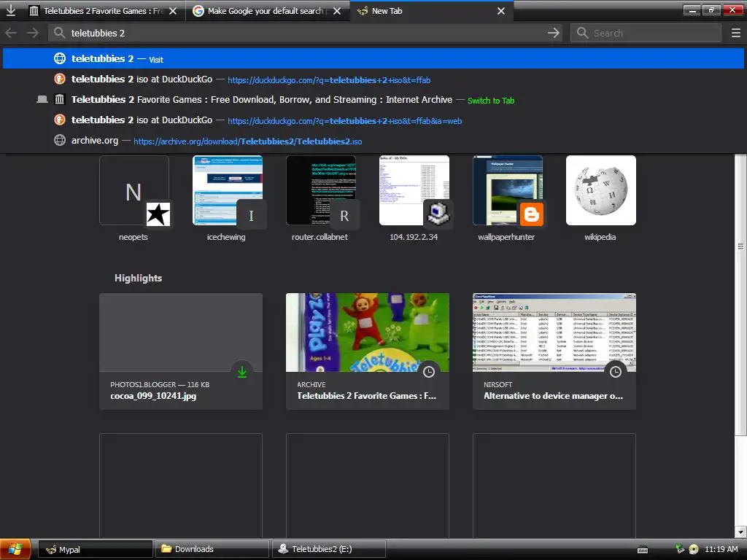Select archive.org Teletubbies2.iso download suggestion
Screen dimensions: 747x560
point(373,141)
